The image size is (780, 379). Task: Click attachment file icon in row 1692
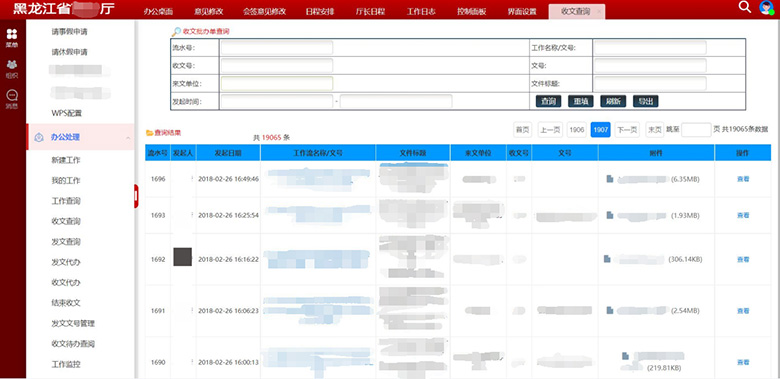[607, 259]
